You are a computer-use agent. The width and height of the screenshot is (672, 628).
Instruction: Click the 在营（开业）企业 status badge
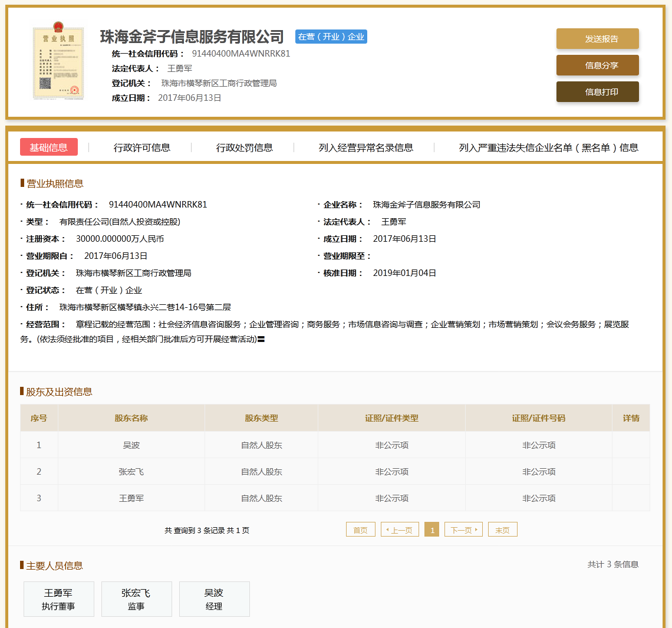click(x=331, y=37)
